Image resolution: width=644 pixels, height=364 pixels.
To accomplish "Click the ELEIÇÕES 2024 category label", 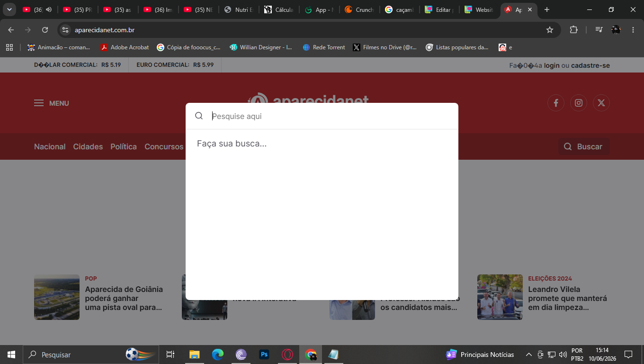I will [550, 278].
